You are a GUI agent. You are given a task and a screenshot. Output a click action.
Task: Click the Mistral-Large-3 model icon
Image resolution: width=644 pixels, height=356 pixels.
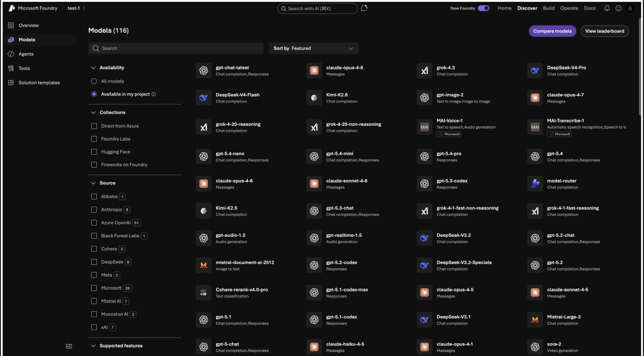coord(535,319)
